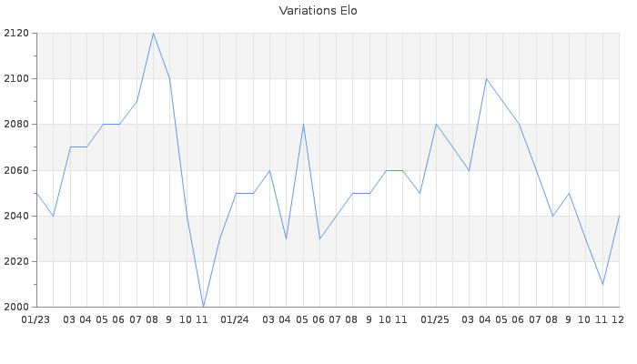Viewport: 637px width, 364px height.
Task: Click the line's first data point
Action: 36,193
